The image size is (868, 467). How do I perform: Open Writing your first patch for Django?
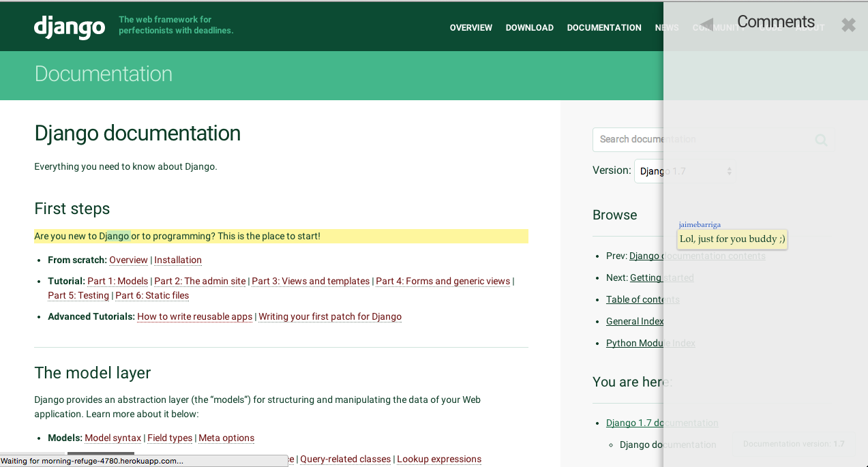330,316
